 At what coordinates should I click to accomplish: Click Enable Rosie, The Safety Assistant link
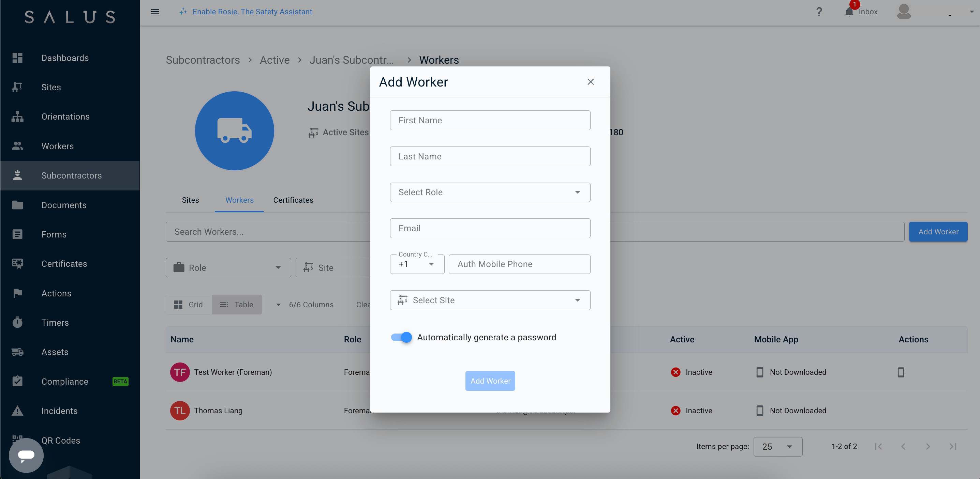[x=252, y=11]
